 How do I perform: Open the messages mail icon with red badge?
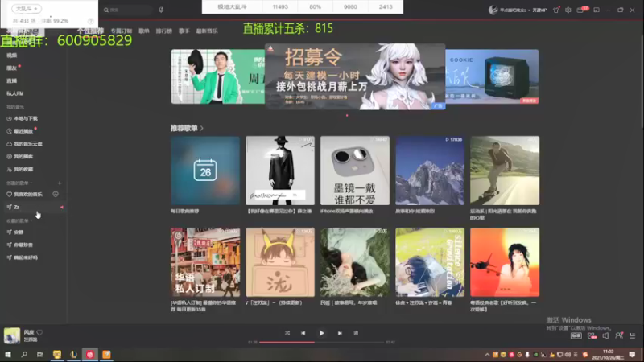point(580,10)
